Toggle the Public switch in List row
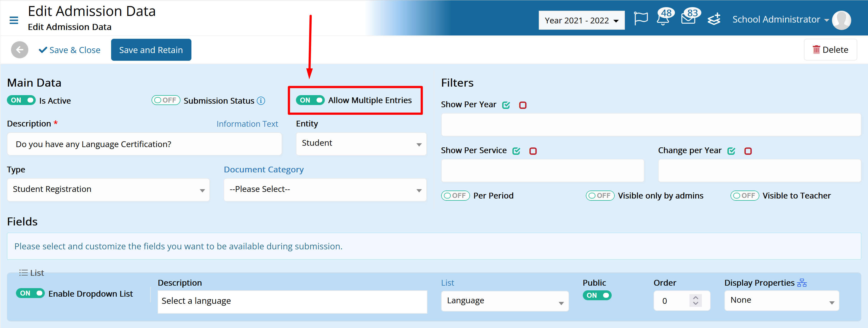The image size is (868, 328). pos(597,295)
